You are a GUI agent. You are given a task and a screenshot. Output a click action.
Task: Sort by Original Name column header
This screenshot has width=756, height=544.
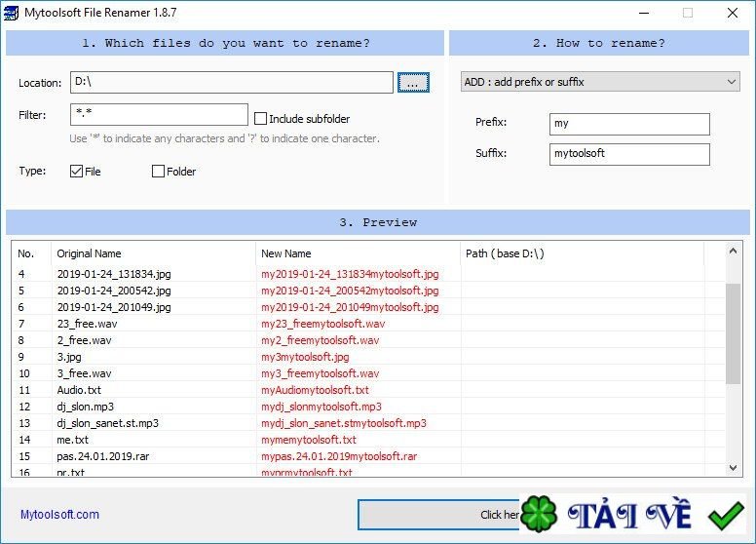[x=153, y=253]
